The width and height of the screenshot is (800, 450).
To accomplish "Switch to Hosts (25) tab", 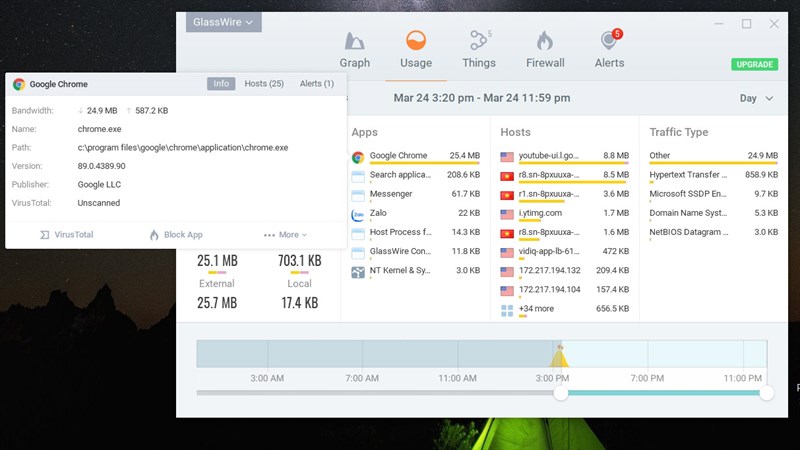I will (264, 84).
